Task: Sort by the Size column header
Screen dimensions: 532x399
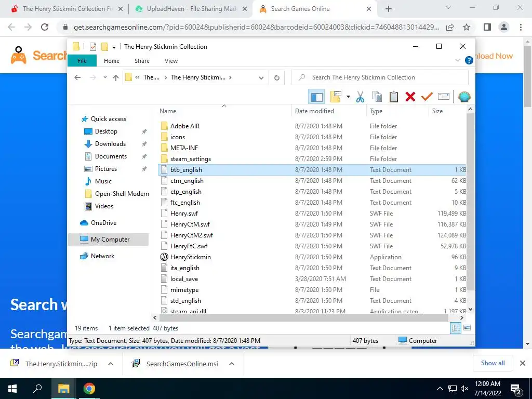Action: [x=447, y=111]
